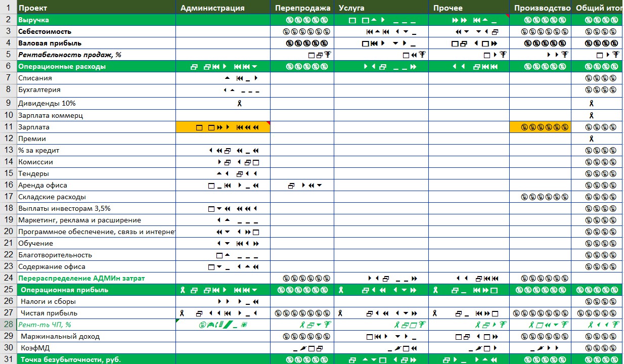Click the 'Налоги и сборы' row label

click(96, 301)
